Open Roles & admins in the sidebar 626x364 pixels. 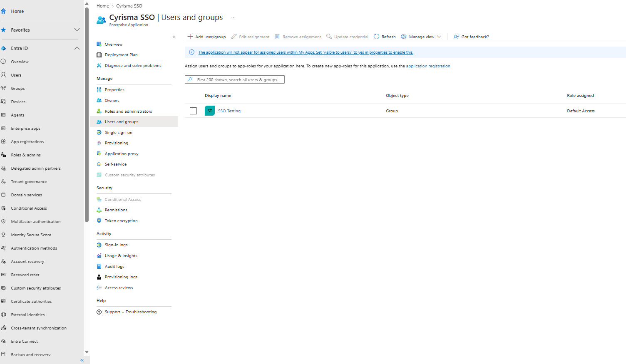click(26, 155)
